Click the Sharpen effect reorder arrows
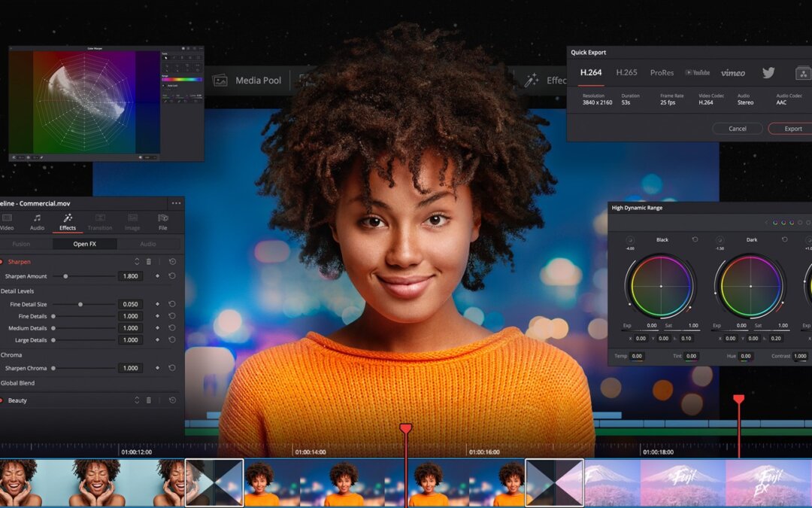The image size is (812, 508). [x=137, y=262]
